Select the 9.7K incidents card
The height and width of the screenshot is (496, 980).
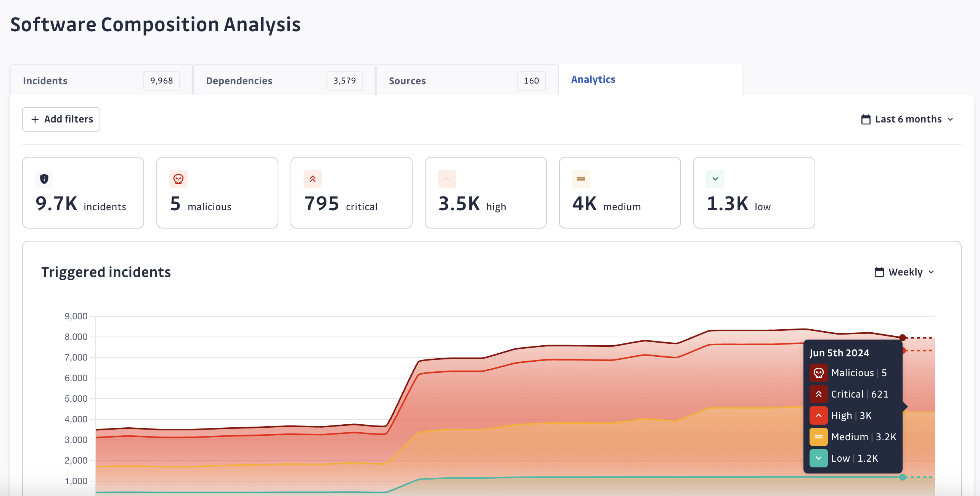click(83, 193)
